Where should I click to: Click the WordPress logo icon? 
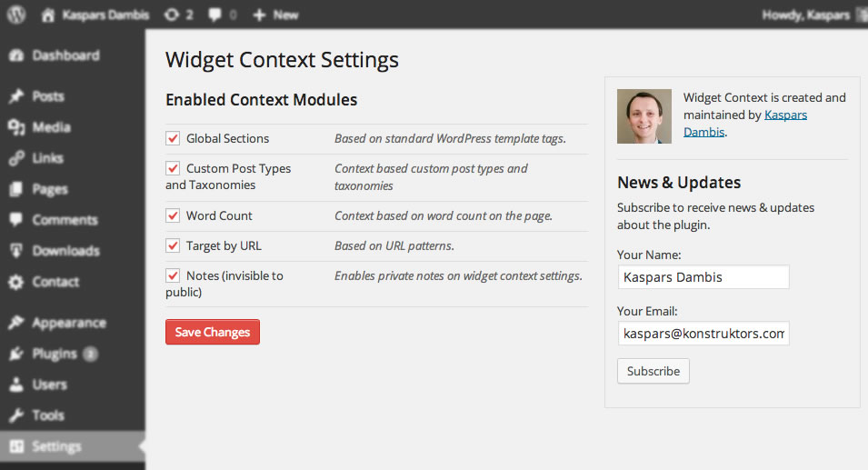coord(16,15)
